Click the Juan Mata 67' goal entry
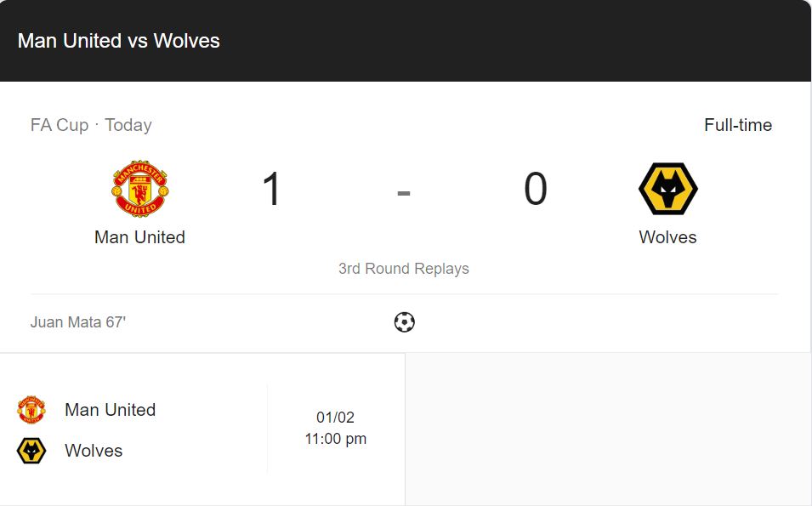The height and width of the screenshot is (506, 812). click(x=78, y=322)
